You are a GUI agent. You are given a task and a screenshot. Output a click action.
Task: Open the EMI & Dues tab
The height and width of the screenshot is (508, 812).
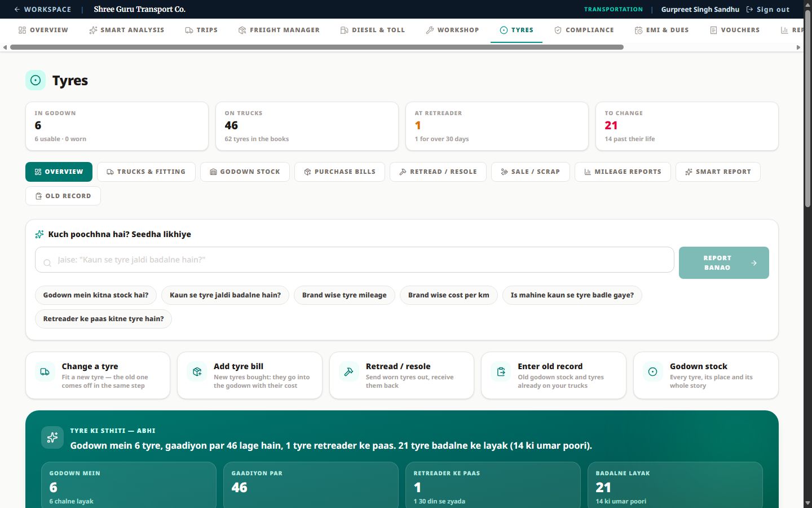(x=661, y=30)
